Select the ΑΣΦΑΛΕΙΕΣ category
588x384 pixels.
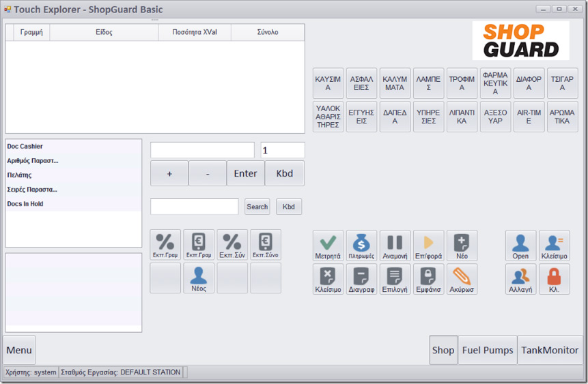361,83
